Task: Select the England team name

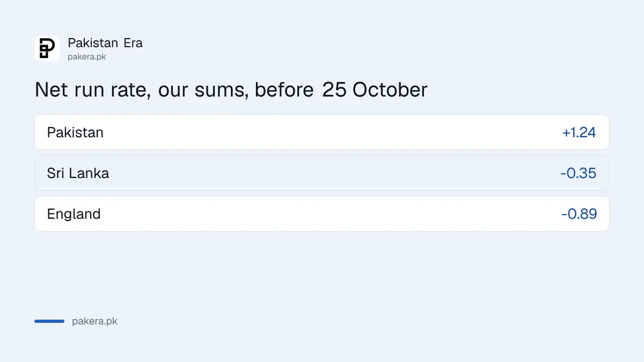Action: [74, 214]
